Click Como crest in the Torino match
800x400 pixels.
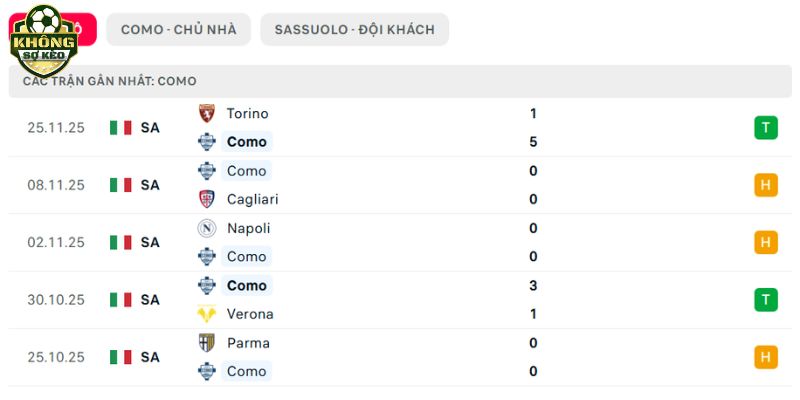coord(207,142)
